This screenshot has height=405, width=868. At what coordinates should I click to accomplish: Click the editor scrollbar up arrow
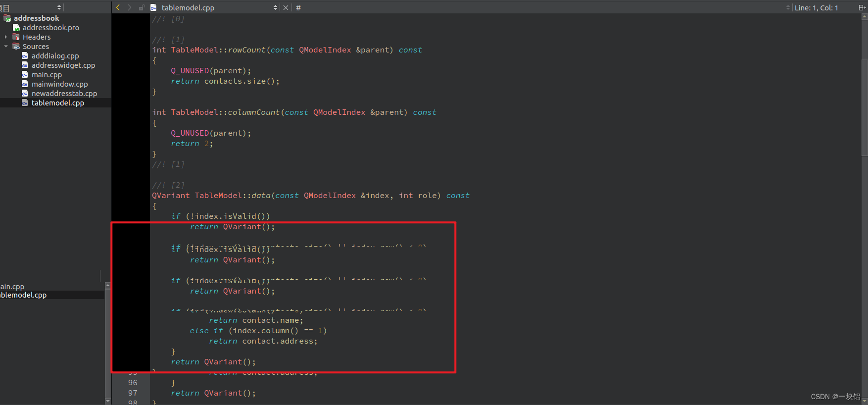pos(865,16)
